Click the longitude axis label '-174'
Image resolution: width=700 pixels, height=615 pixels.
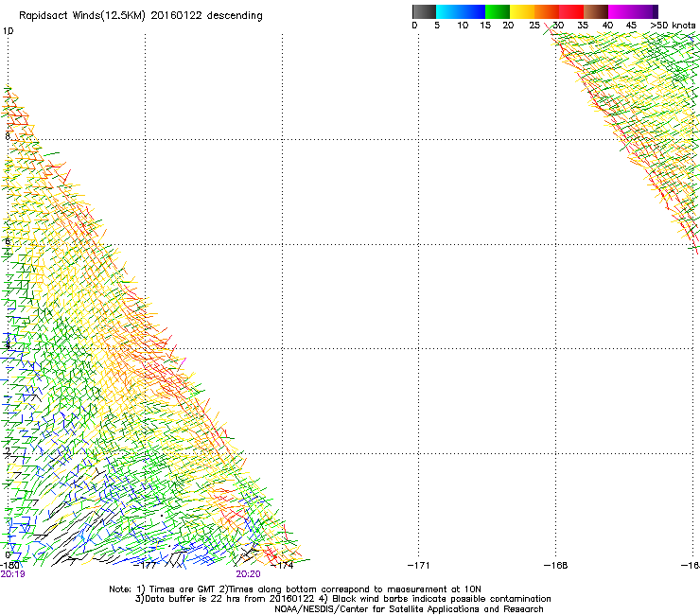click(x=282, y=566)
